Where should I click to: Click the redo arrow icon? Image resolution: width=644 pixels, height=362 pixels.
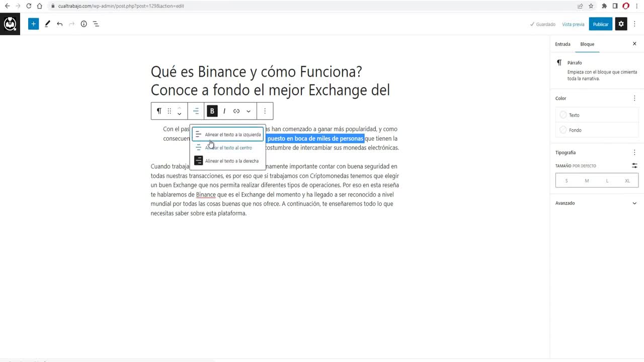(x=71, y=24)
